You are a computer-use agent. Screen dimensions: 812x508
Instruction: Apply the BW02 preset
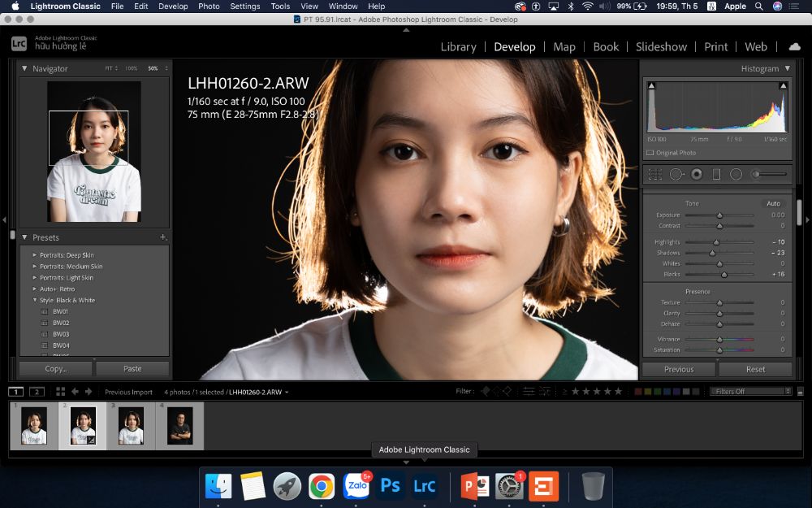(x=61, y=323)
